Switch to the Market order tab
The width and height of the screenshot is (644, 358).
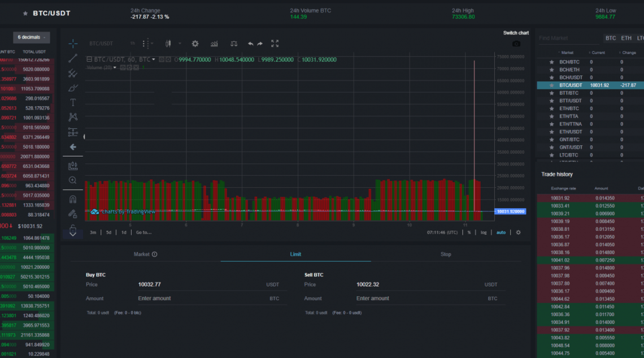point(145,255)
